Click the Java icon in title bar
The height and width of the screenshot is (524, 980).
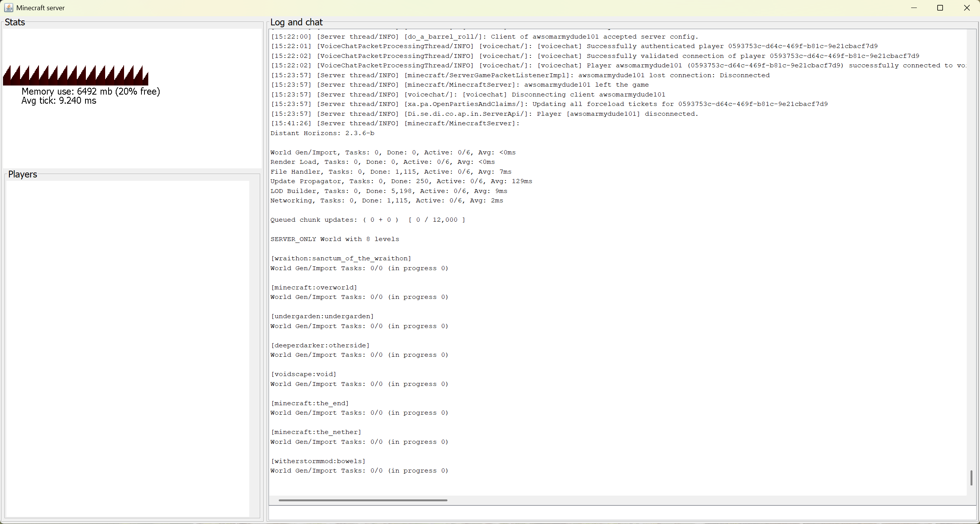[8, 8]
